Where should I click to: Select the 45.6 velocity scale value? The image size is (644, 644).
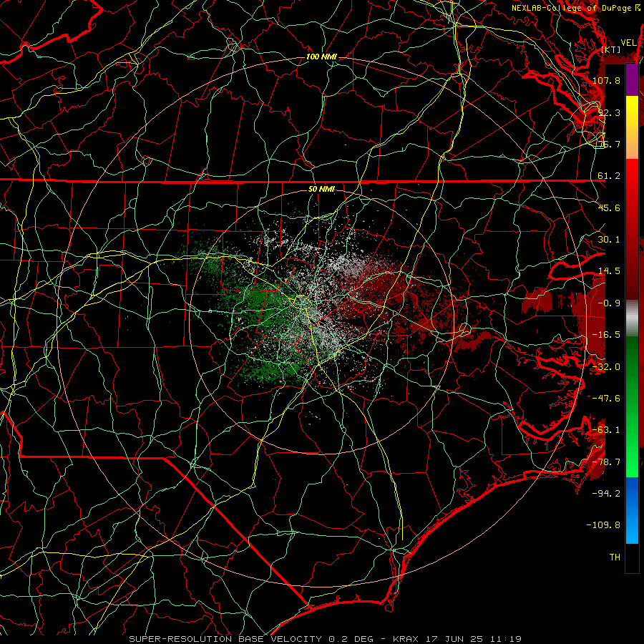[x=609, y=208]
